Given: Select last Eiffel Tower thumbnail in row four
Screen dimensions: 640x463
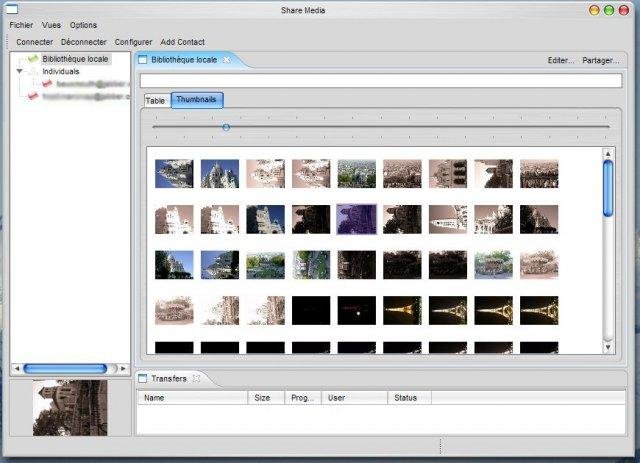Looking at the screenshot, I should [539, 311].
